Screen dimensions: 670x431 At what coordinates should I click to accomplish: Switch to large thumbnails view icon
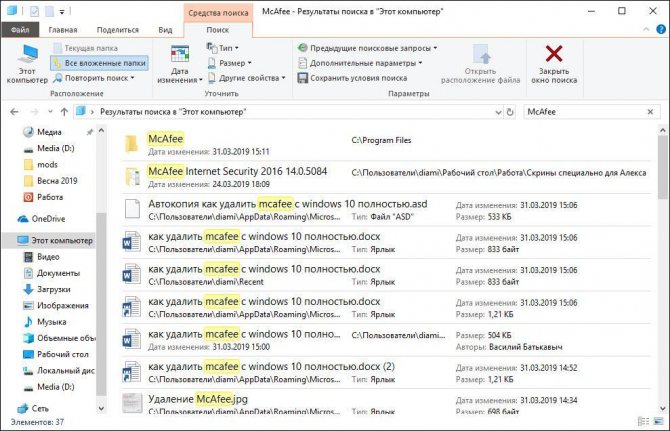[660, 422]
